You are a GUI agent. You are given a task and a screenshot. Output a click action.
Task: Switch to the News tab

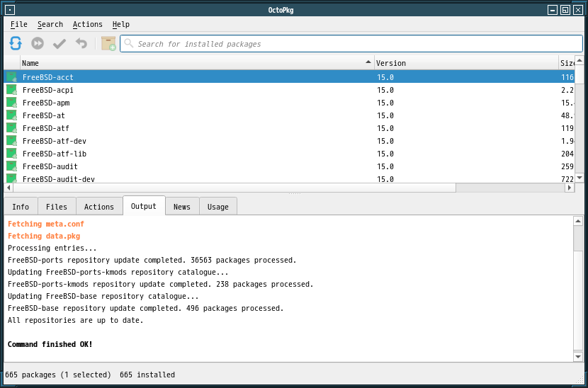click(182, 207)
